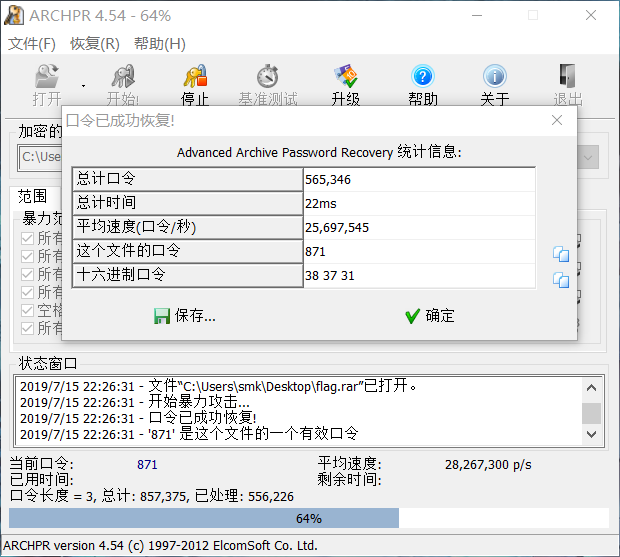The width and height of the screenshot is (620, 557).
Task: Select the 22ms total time cell
Action: 420,204
